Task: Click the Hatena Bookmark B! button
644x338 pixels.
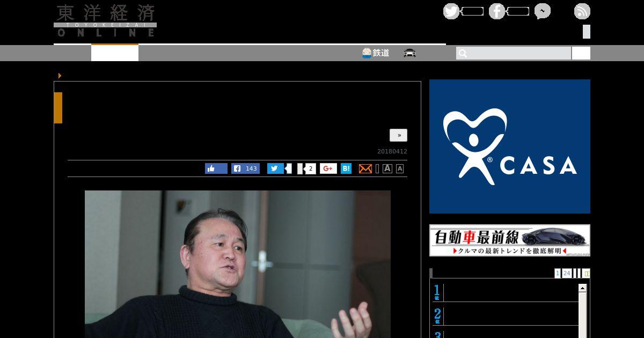Action: click(346, 168)
